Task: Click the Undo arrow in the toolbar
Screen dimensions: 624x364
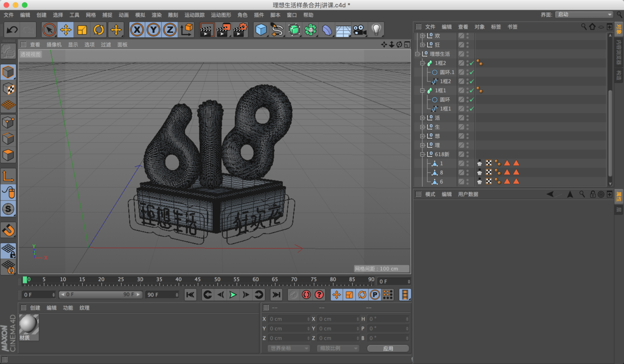Action: [12, 30]
